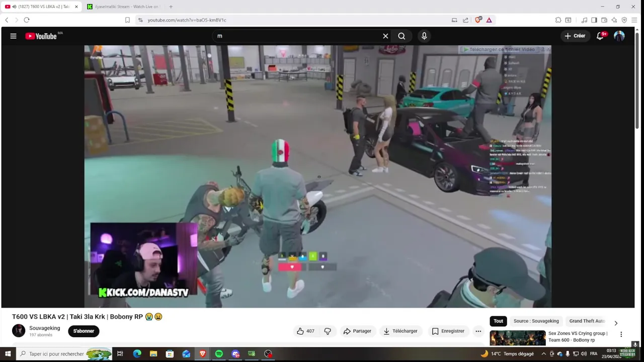Show hidden system tray icons
644x362 pixels.
coord(543,354)
